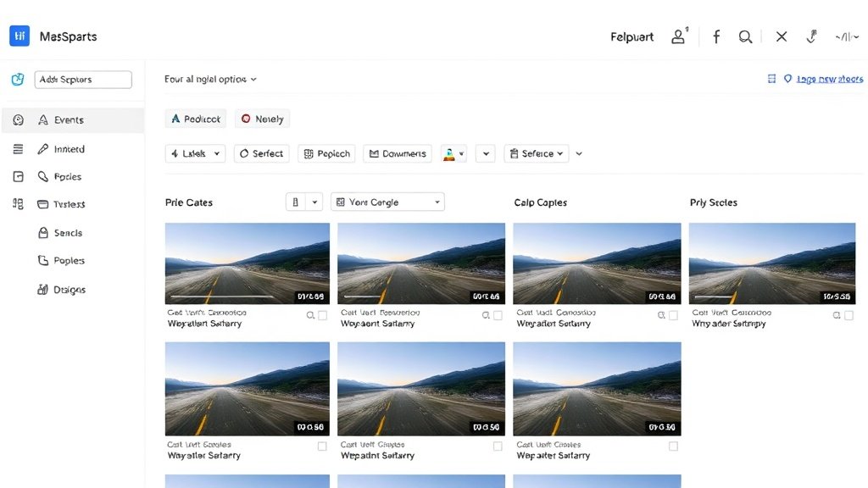Click the clock icon next to Events
Image resolution: width=868 pixels, height=488 pixels.
tap(19, 119)
